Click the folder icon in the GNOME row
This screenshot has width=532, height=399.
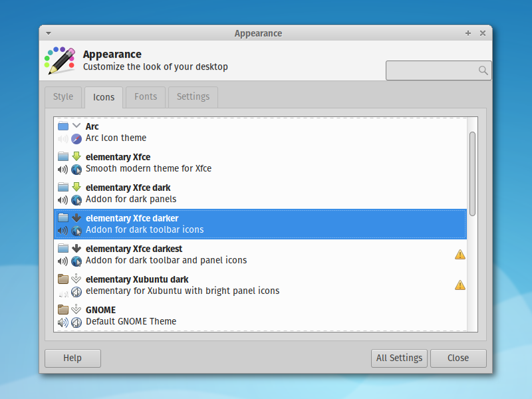(x=63, y=308)
